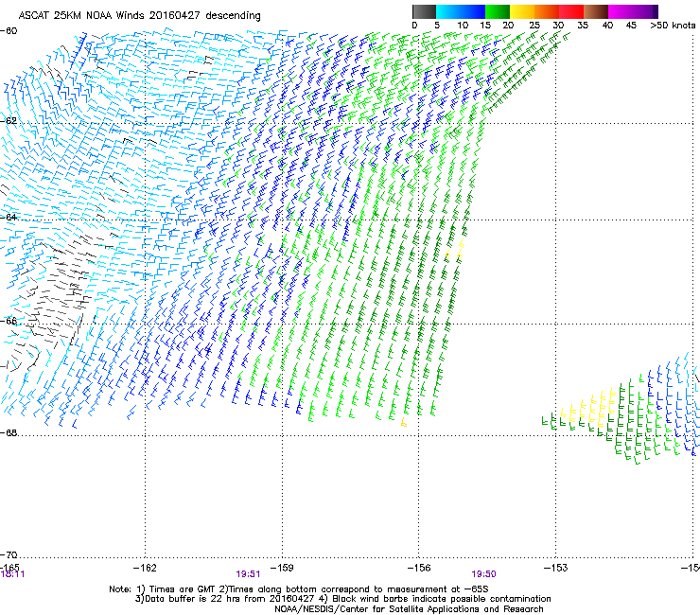
Task: Click the purple 19:50 time stamp
Action: coord(484,574)
